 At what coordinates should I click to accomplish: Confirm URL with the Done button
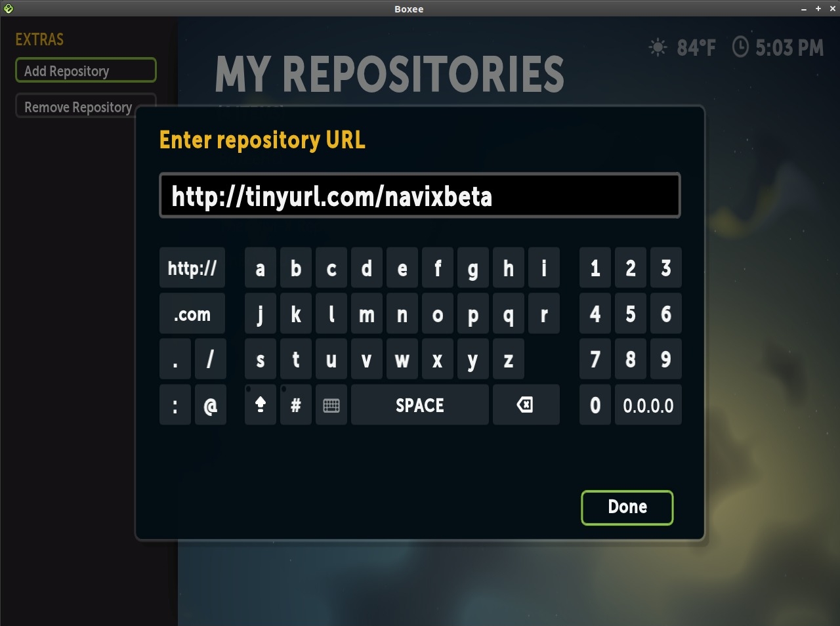tap(627, 507)
